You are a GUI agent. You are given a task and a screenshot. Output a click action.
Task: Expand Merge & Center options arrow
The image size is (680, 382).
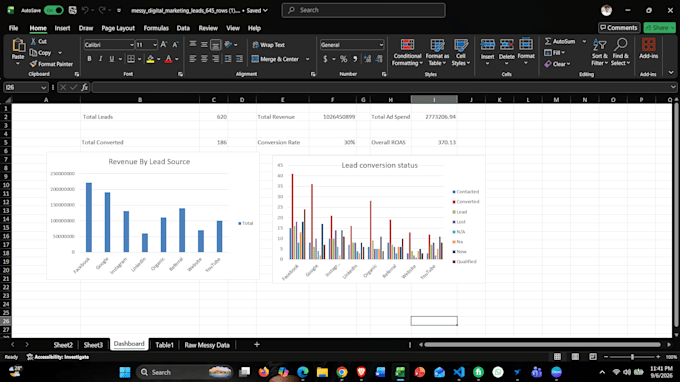point(307,59)
